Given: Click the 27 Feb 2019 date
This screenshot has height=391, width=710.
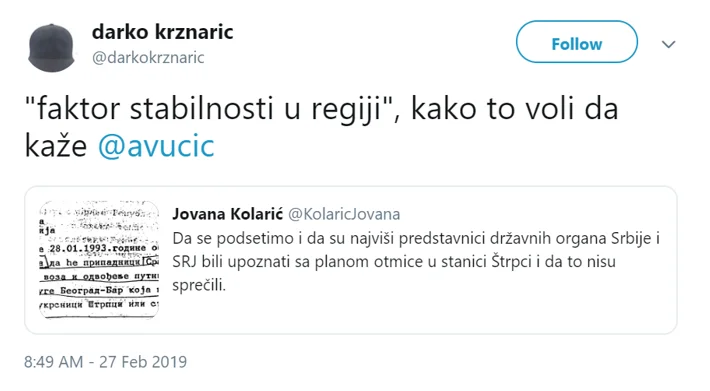Looking at the screenshot, I should [143, 362].
